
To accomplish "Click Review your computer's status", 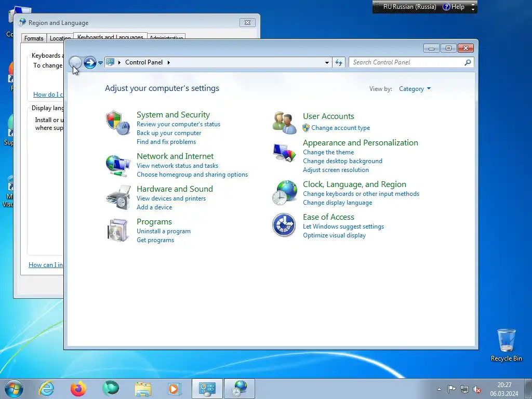I will point(179,124).
